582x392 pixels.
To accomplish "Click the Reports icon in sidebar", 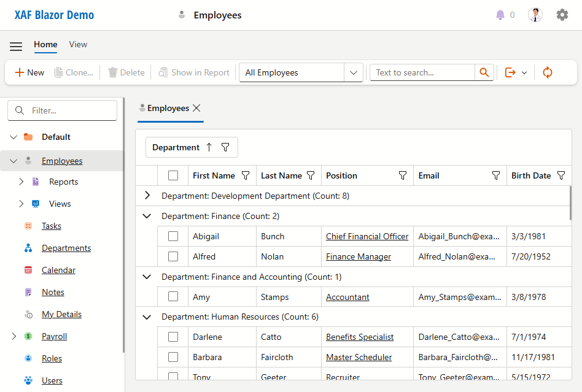I will coord(36,182).
